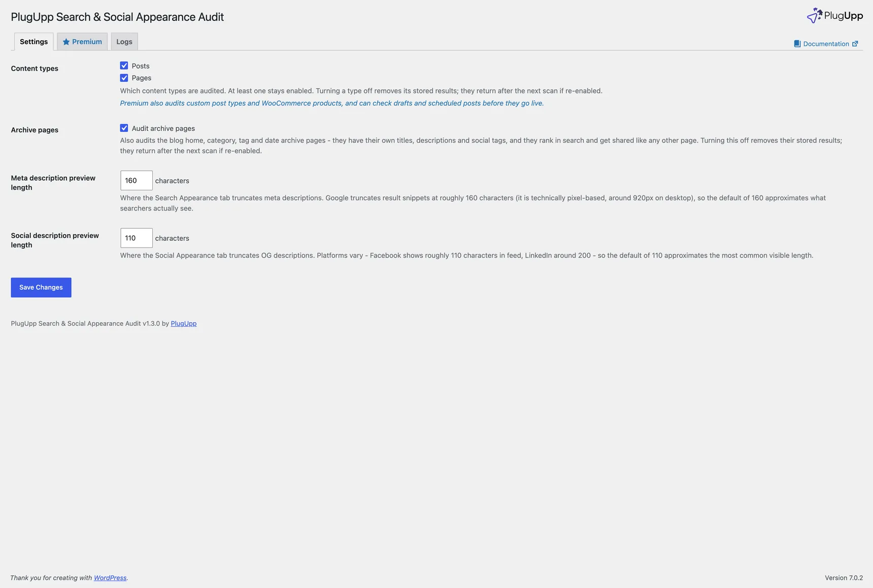Click the help text starting 'Which content types are audited'
Screen dimensions: 873x588
(361, 91)
